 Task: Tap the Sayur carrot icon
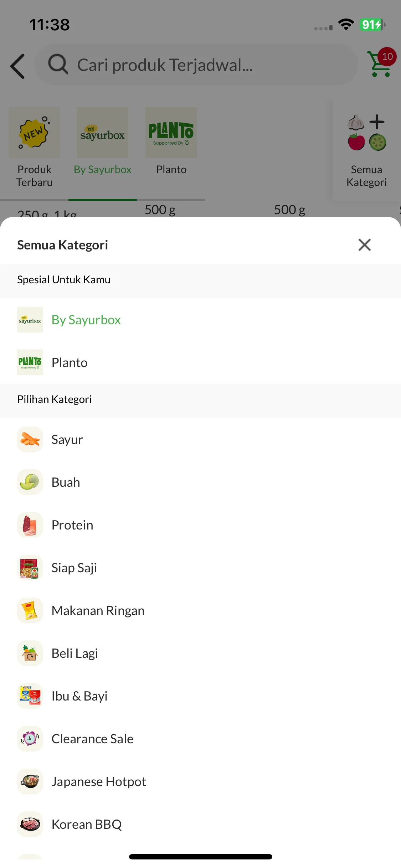[x=30, y=439]
